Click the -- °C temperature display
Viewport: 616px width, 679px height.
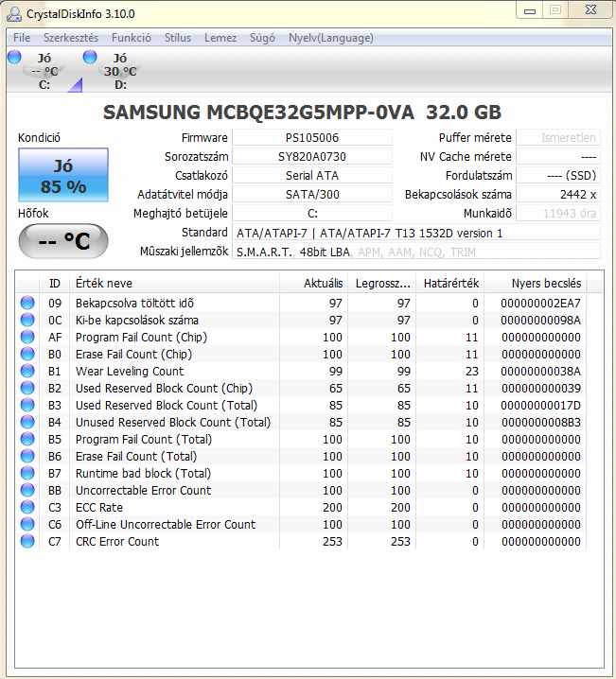coord(63,241)
